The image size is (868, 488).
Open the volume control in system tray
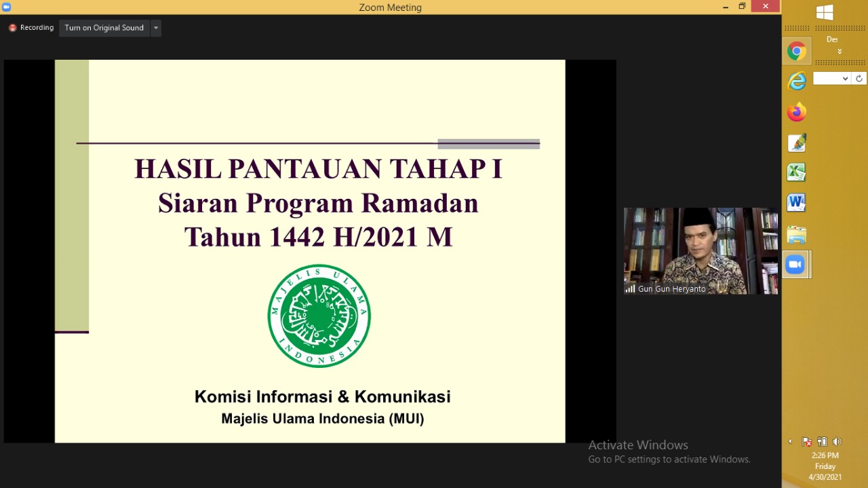837,442
